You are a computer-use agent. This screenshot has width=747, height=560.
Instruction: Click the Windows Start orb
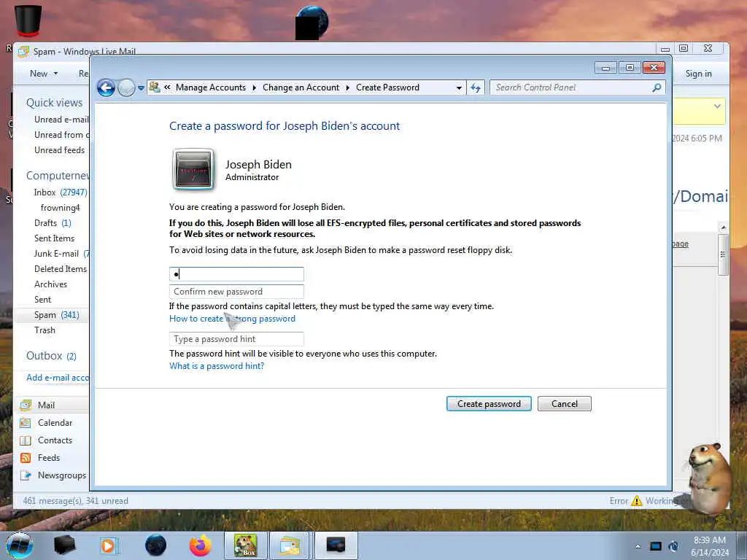click(x=20, y=545)
